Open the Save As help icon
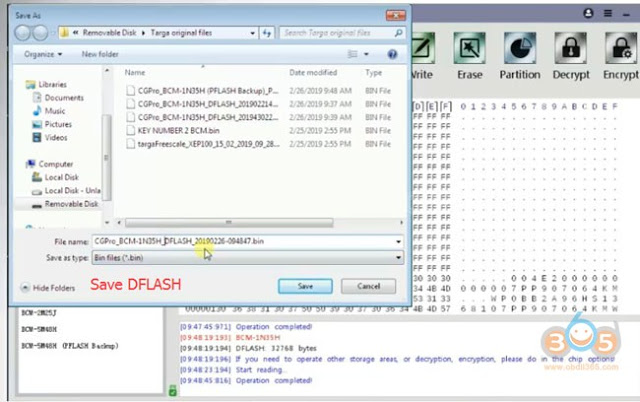The image size is (640, 402). [x=392, y=54]
